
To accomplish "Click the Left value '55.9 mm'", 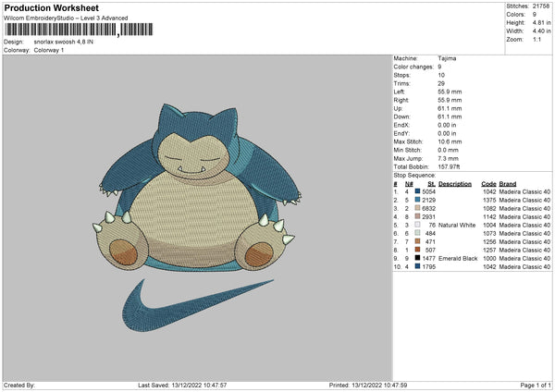I will [450, 92].
